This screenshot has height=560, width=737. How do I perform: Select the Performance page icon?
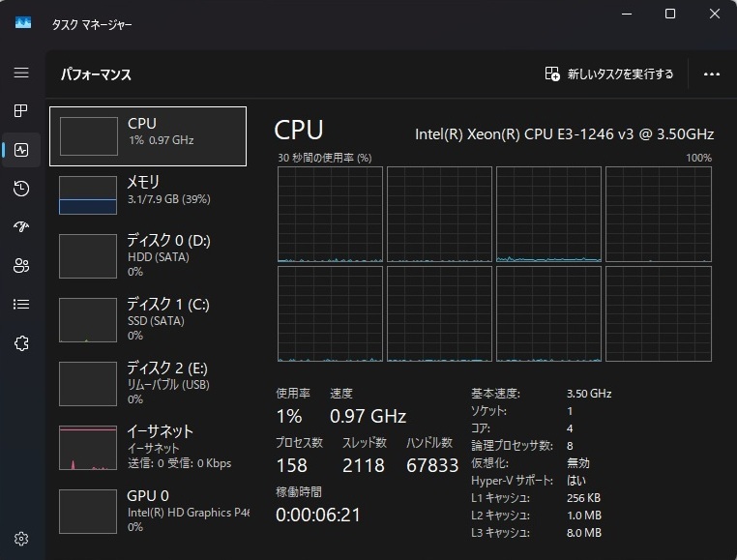tap(21, 150)
